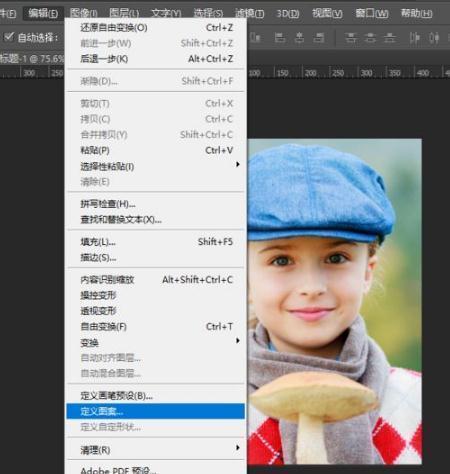Select 填充(L)... from the menu
Screen dimensions: 450x474
coord(156,242)
